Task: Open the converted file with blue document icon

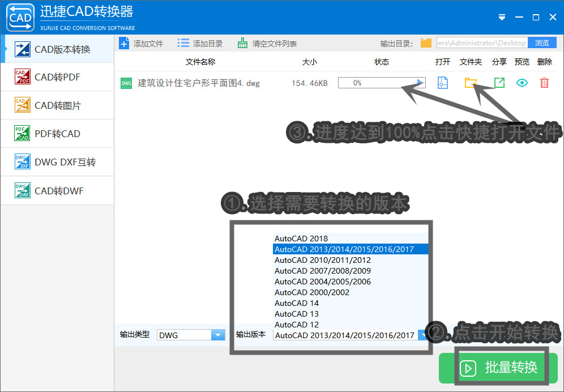Action: [x=443, y=83]
